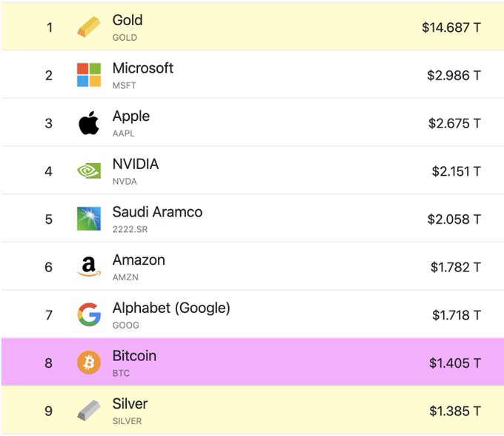Click the Microsoft four-square logo
The height and width of the screenshot is (436, 504).
point(89,75)
